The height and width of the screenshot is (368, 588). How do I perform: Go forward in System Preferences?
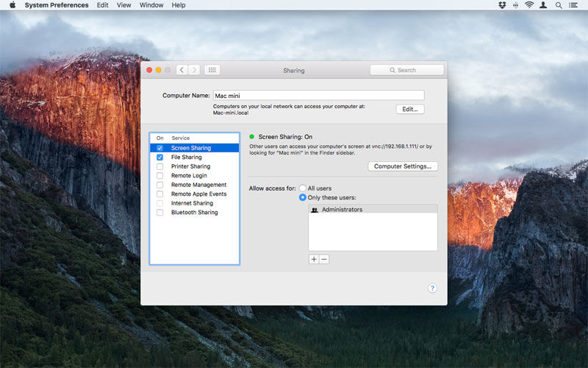(194, 70)
